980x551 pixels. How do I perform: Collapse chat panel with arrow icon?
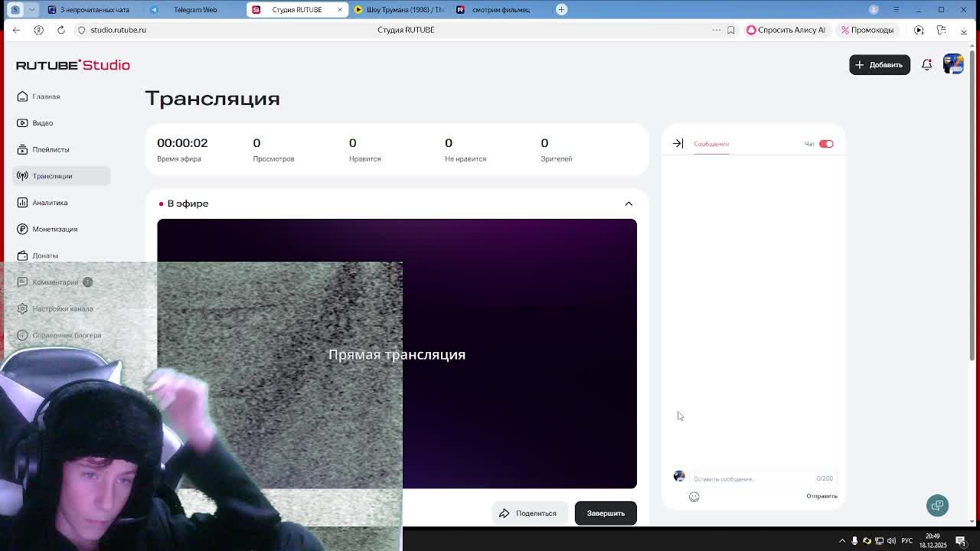pyautogui.click(x=678, y=143)
